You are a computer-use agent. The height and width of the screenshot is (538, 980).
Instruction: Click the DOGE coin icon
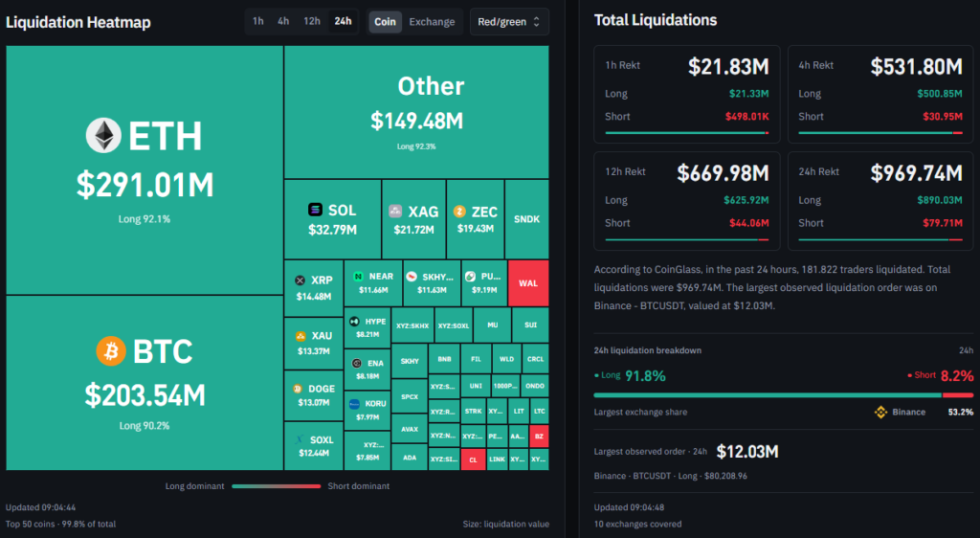click(x=298, y=389)
